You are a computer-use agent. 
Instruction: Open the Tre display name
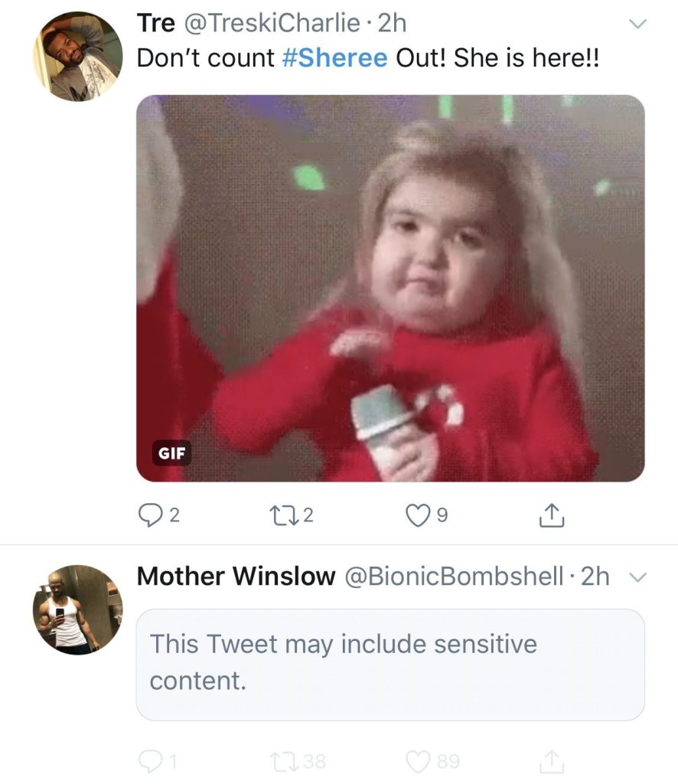(156, 23)
